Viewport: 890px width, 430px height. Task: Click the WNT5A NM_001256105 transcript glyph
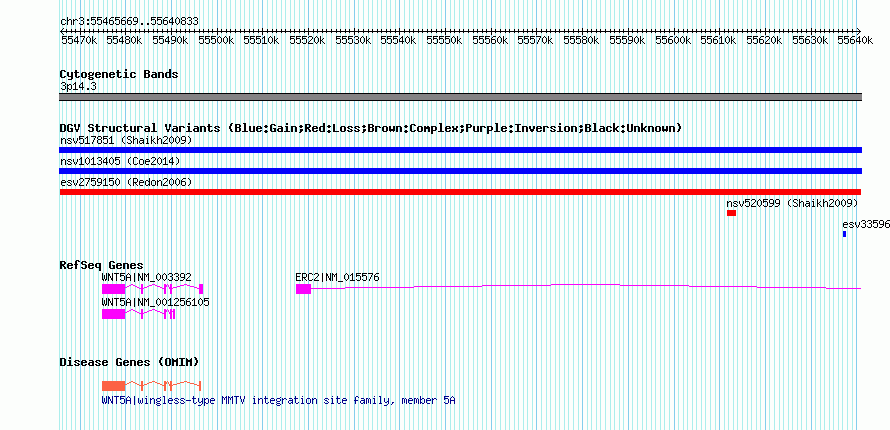pyautogui.click(x=138, y=314)
